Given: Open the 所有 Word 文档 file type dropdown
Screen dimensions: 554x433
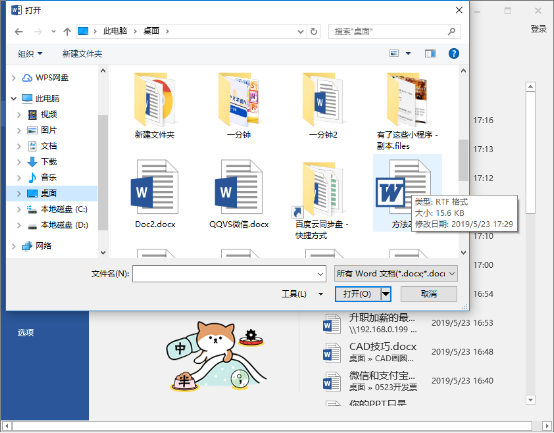Looking at the screenshot, I should tap(396, 274).
